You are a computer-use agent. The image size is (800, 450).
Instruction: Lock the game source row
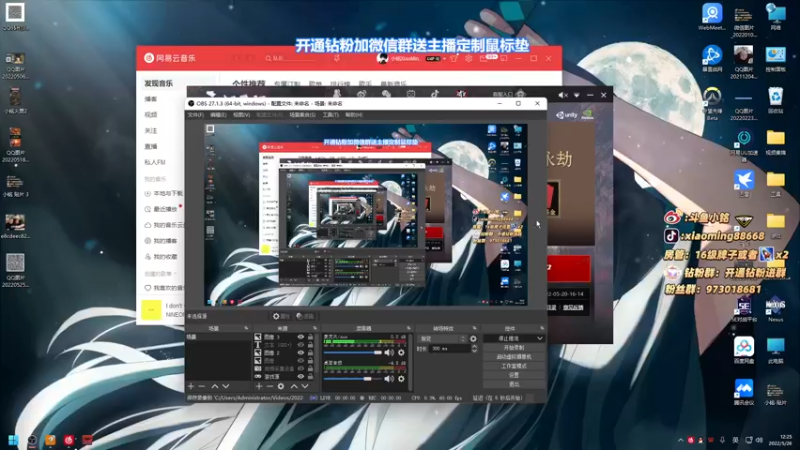coord(310,377)
